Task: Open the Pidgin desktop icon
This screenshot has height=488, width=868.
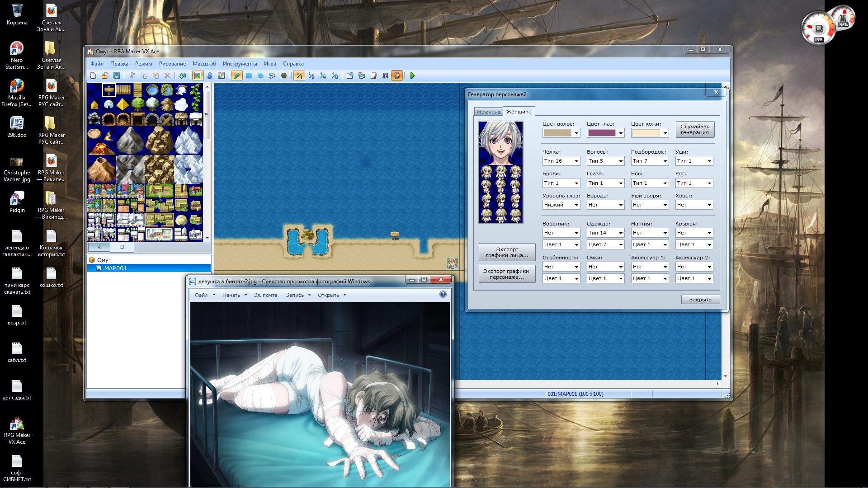Action: click(17, 202)
